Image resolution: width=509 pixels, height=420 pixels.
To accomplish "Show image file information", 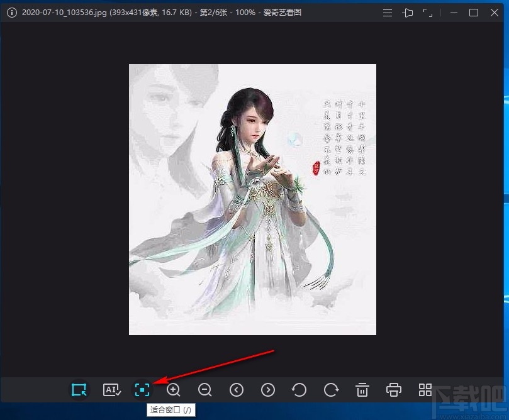I will [x=11, y=12].
